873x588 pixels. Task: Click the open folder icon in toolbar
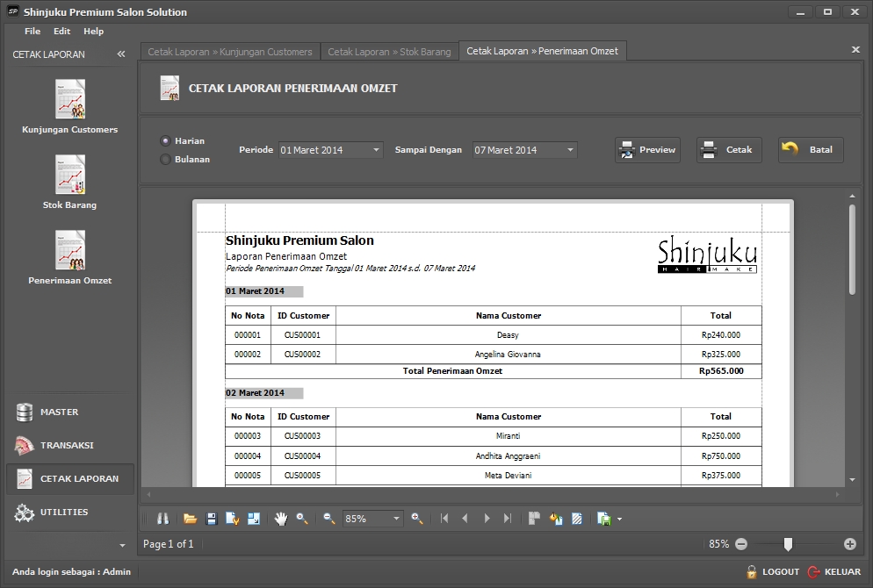click(190, 519)
